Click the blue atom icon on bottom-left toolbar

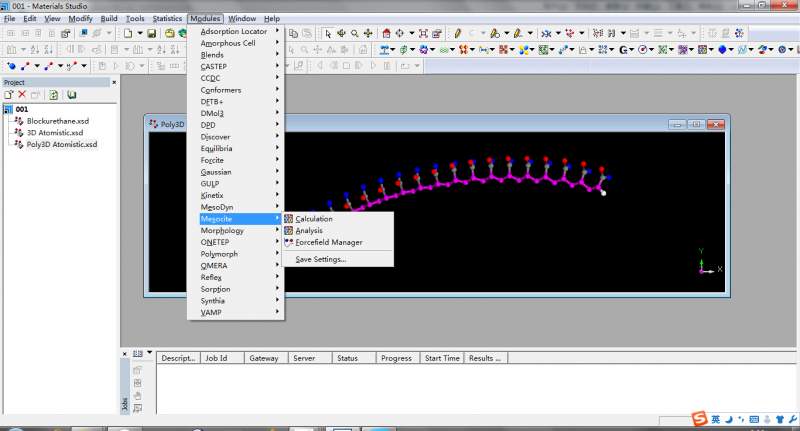click(11, 66)
